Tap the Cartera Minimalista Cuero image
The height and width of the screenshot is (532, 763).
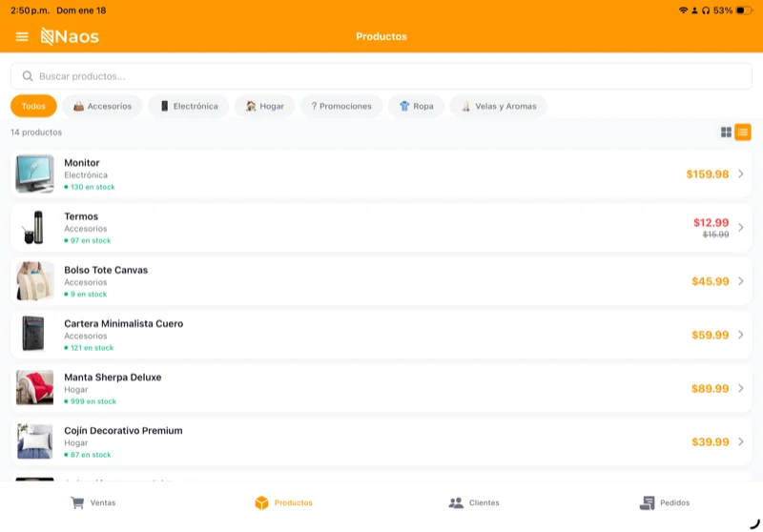[34, 335]
